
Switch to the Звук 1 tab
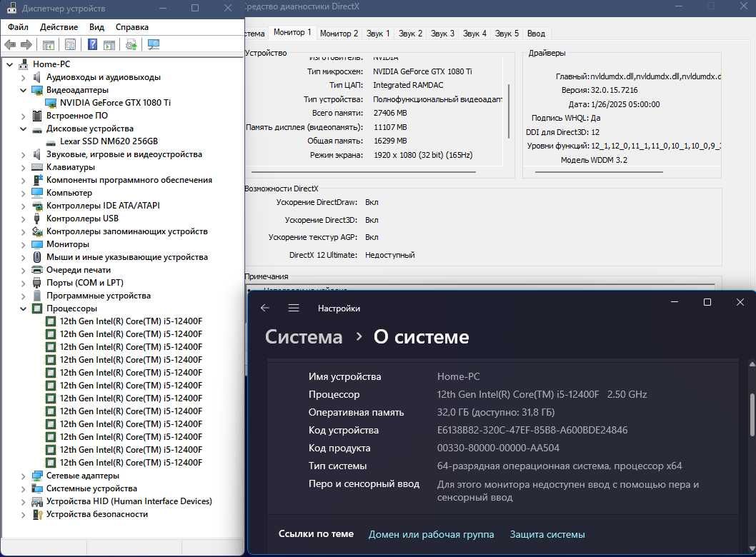378,34
